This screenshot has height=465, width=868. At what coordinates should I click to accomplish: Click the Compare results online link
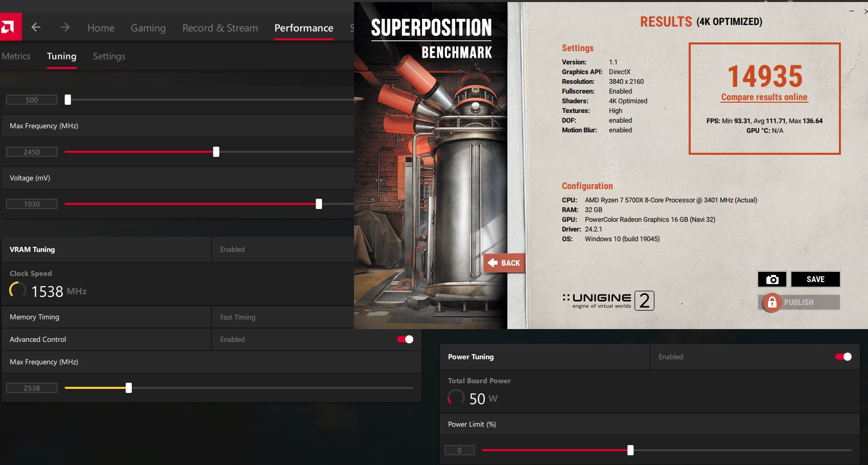764,97
